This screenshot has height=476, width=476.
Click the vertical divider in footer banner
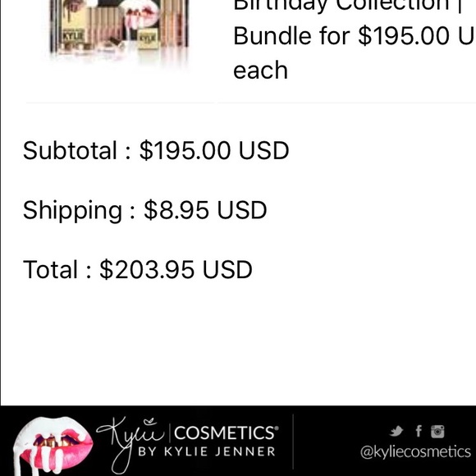(x=293, y=442)
